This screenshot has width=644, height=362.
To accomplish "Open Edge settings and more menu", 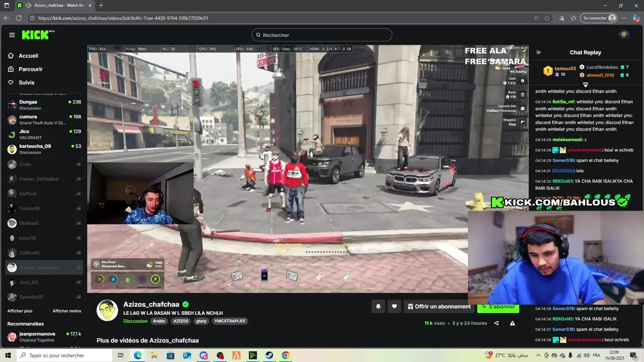I will pos(624,18).
